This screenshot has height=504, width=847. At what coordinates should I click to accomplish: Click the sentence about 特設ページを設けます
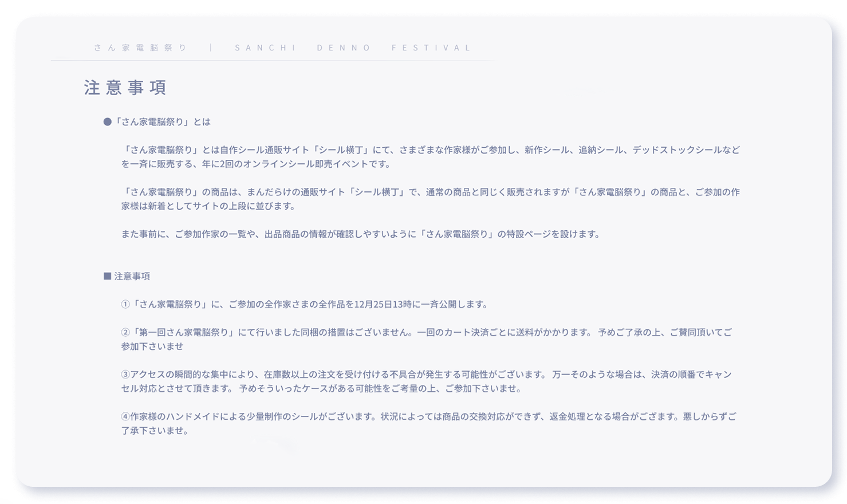click(361, 234)
